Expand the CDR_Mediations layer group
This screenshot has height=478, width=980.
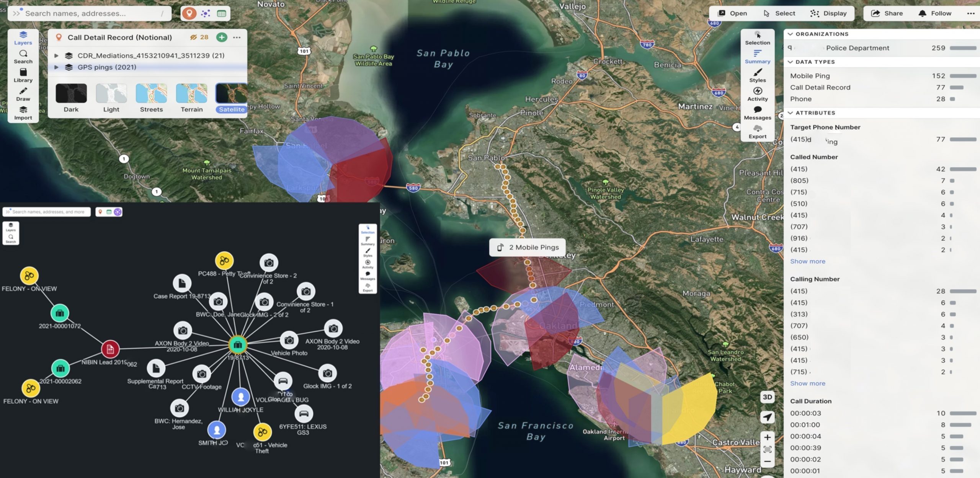pyautogui.click(x=57, y=55)
